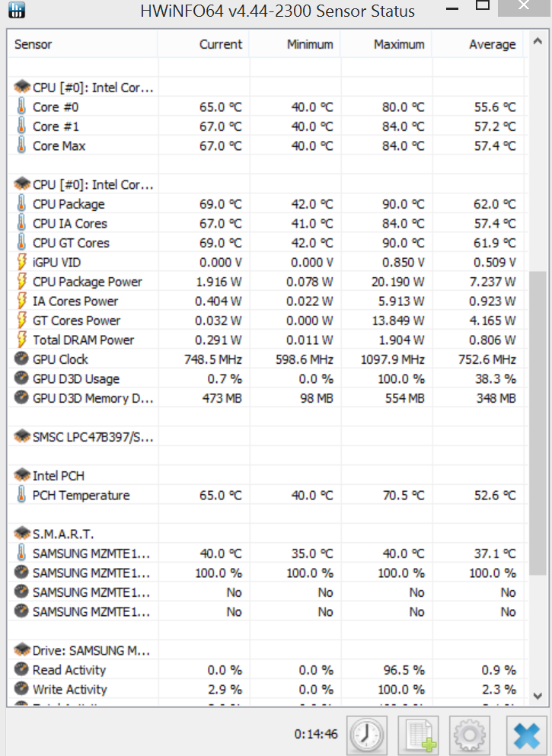Select the Read Activity row
The height and width of the screenshot is (756, 552).
(69, 670)
